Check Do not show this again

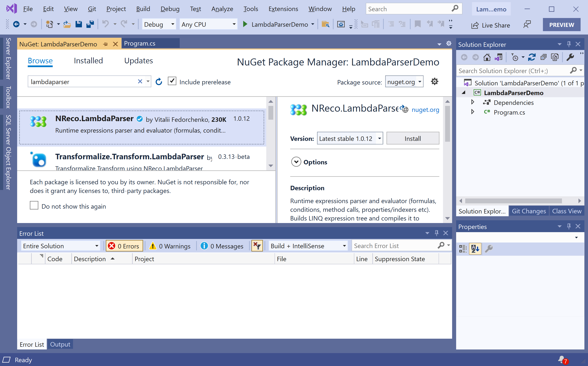(34, 205)
